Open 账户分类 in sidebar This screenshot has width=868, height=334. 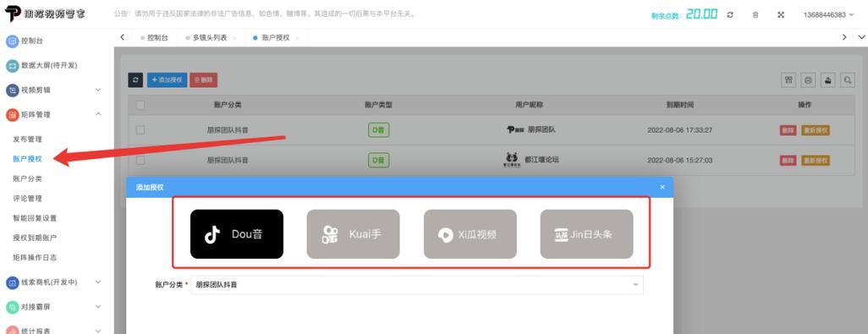[x=27, y=178]
